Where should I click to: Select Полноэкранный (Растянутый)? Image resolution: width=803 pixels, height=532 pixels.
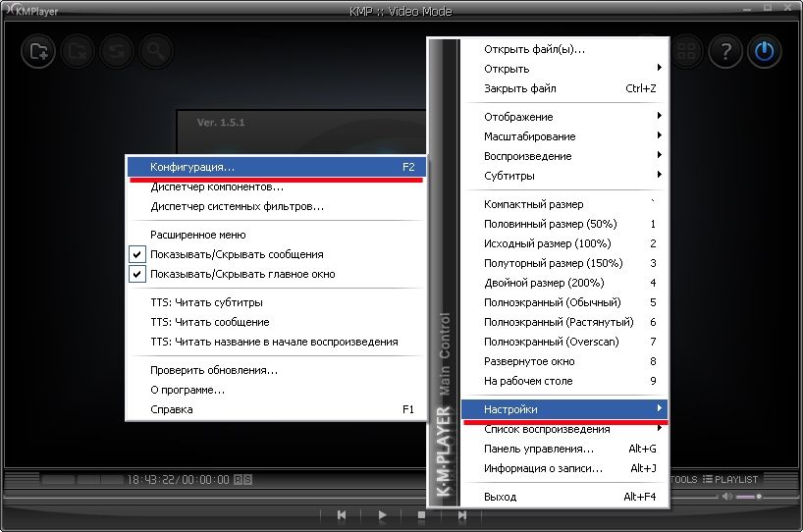(564, 322)
